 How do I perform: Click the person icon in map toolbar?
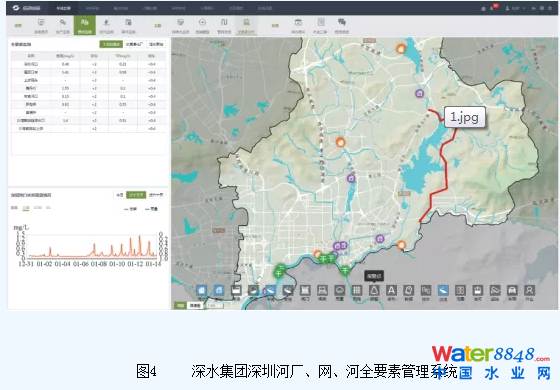[x=529, y=290]
